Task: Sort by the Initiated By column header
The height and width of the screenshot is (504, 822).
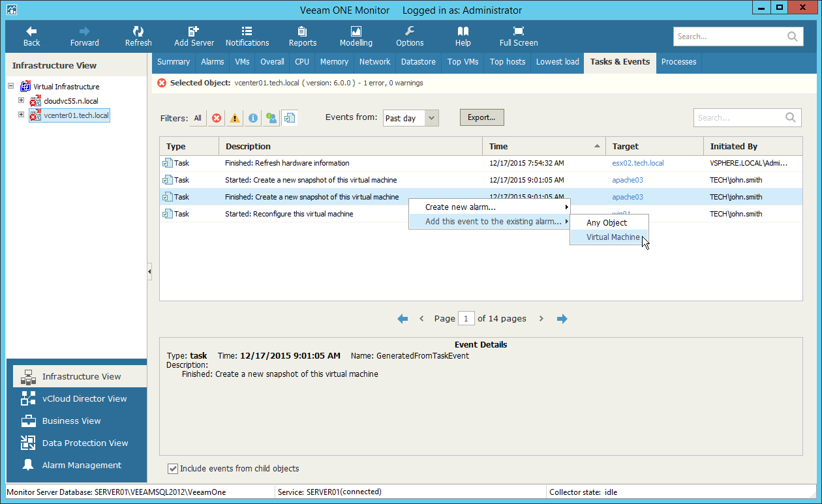Action: pos(753,147)
